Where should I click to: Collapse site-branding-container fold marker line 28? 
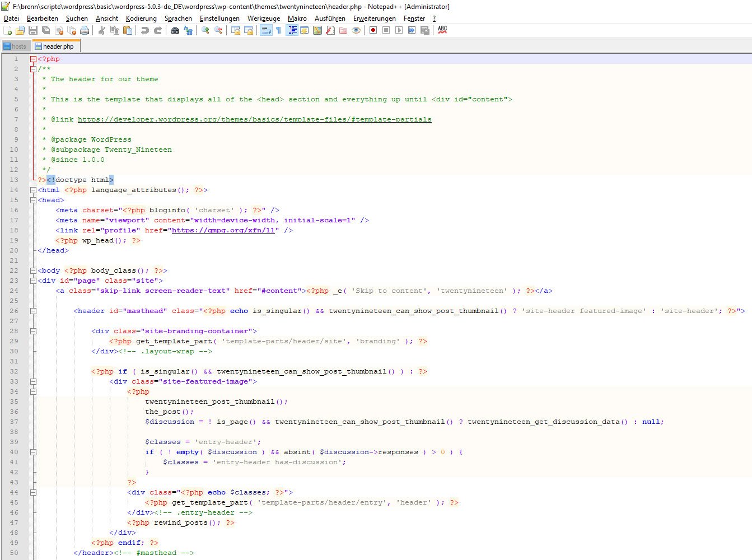click(33, 331)
